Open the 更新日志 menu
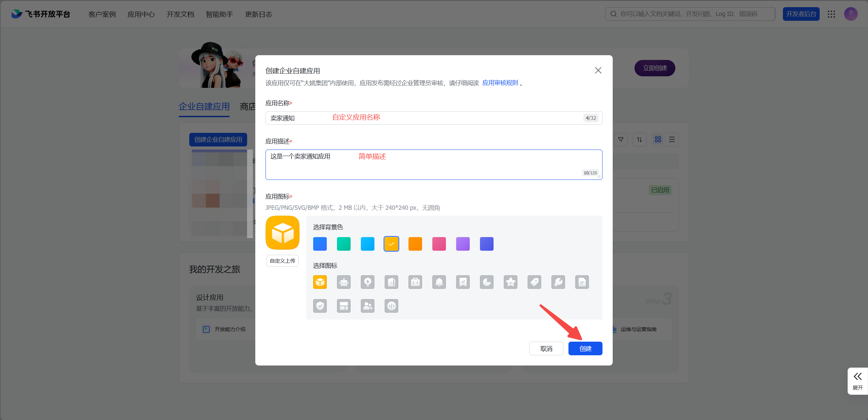Viewport: 868px width, 420px height. click(259, 14)
